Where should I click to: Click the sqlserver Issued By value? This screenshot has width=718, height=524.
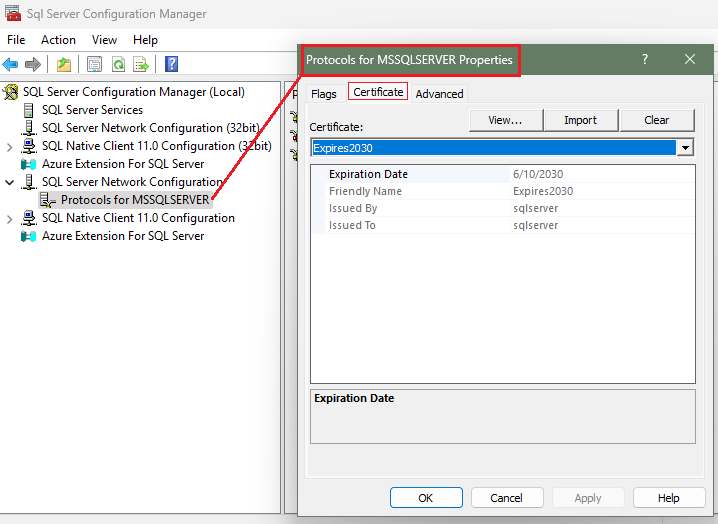[x=536, y=208]
